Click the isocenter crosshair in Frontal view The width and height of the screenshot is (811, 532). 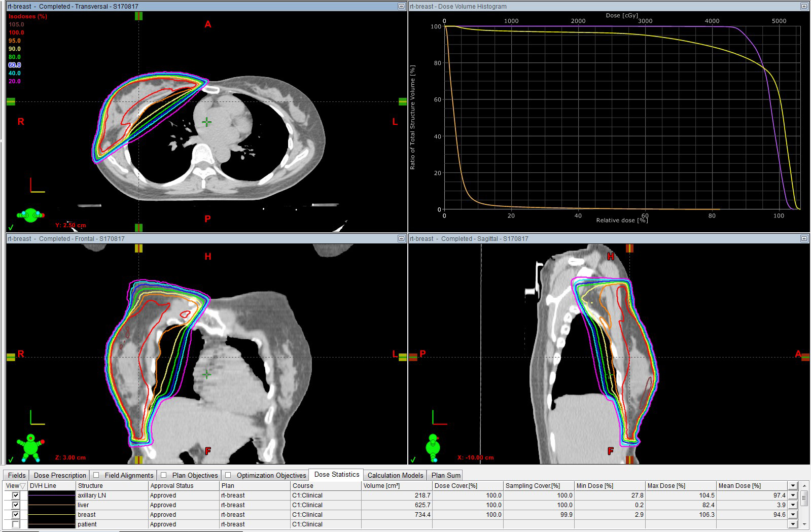pos(207,375)
